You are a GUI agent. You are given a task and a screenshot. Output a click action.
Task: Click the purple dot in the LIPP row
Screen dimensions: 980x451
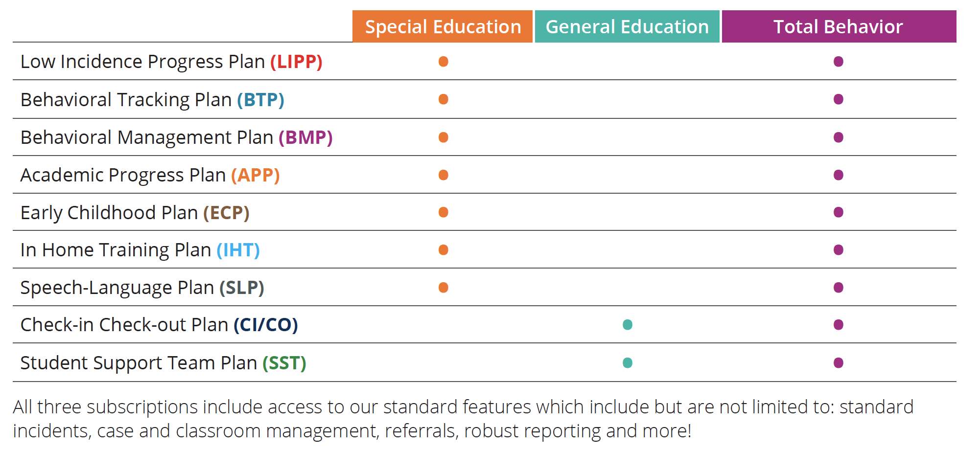tap(839, 62)
